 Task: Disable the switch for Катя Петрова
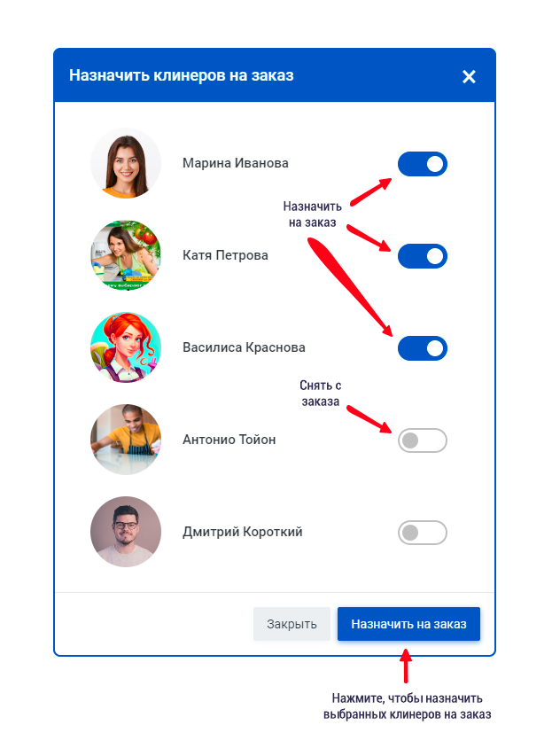pos(423,256)
